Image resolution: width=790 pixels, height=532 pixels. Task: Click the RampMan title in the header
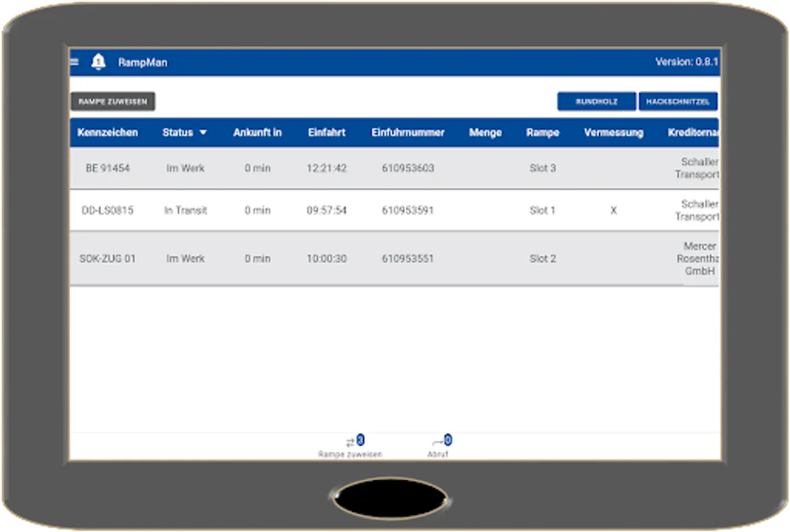pyautogui.click(x=144, y=62)
